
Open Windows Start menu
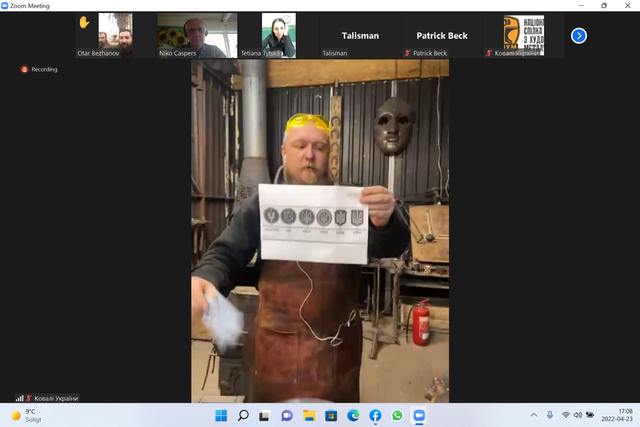(219, 415)
